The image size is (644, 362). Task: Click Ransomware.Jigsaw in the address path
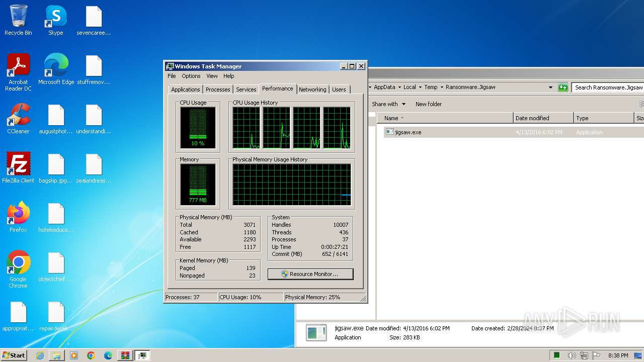(470, 87)
